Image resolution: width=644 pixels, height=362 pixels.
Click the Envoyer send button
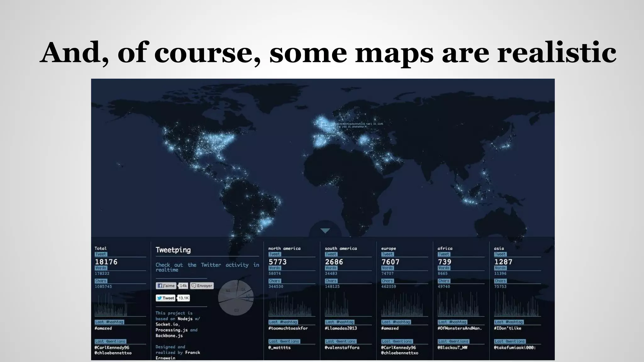[202, 286]
